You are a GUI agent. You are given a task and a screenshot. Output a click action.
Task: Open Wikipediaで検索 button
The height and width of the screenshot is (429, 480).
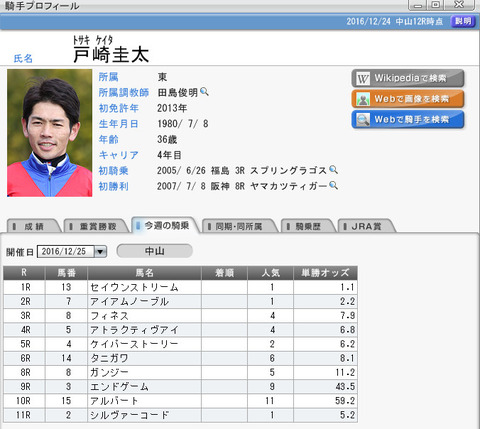click(x=408, y=78)
